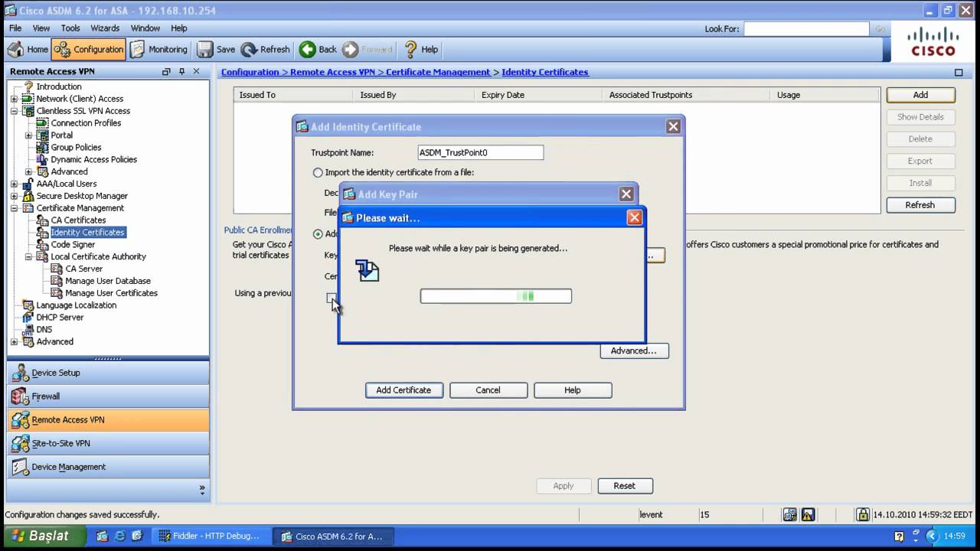The height and width of the screenshot is (551, 980).
Task: Select Manage User Database item
Action: coord(108,281)
